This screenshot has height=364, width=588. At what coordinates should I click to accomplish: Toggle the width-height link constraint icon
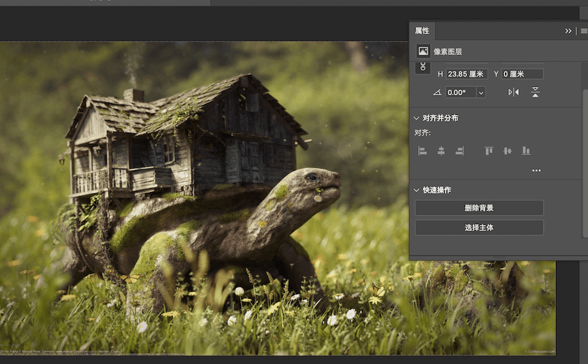(423, 67)
